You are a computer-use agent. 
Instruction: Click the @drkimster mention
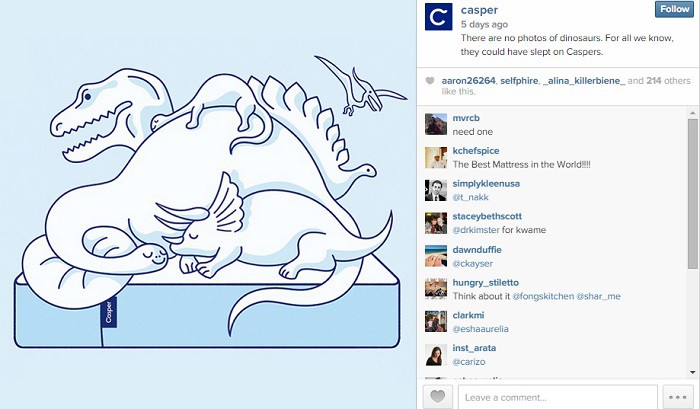tap(475, 230)
